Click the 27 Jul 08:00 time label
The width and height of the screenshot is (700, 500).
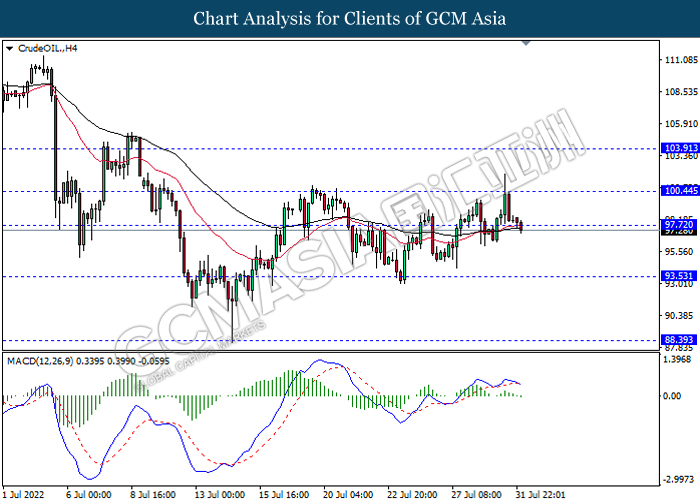click(476, 495)
